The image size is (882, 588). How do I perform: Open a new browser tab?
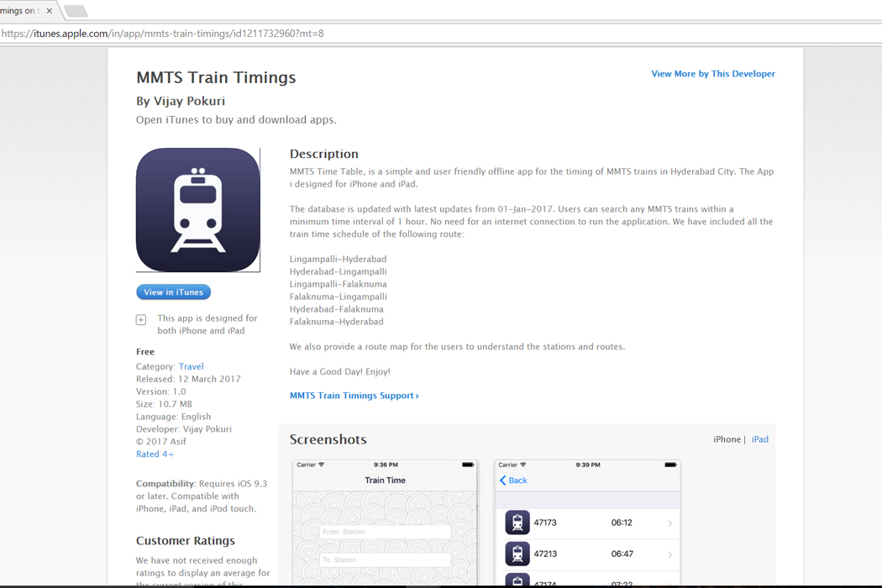pyautogui.click(x=76, y=11)
